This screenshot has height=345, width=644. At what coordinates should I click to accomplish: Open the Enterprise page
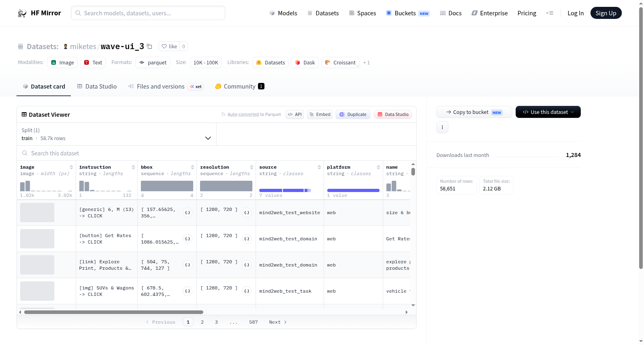coord(489,13)
